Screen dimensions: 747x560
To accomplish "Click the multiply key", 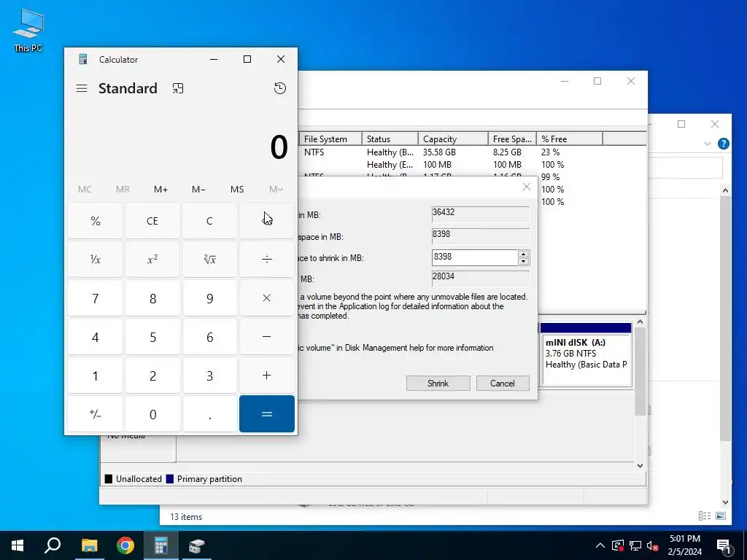I will click(x=267, y=298).
